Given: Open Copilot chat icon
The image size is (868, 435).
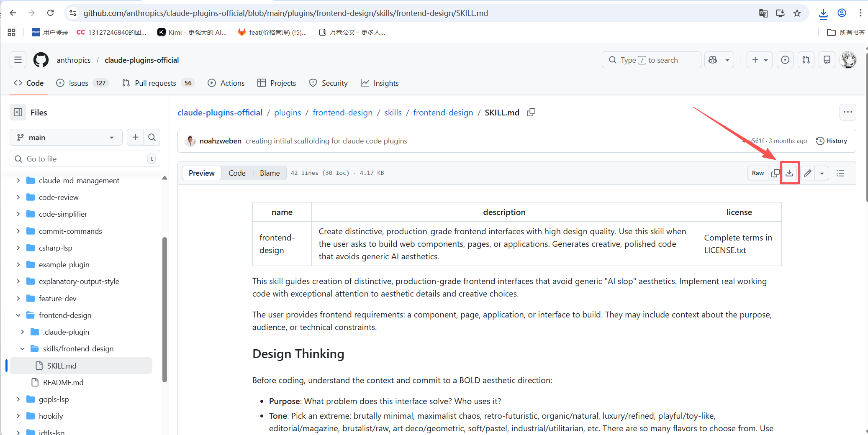Looking at the screenshot, I should pos(713,60).
